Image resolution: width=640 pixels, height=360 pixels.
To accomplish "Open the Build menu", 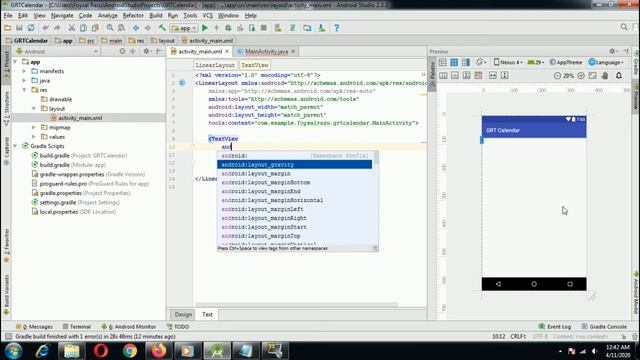I will click(156, 16).
